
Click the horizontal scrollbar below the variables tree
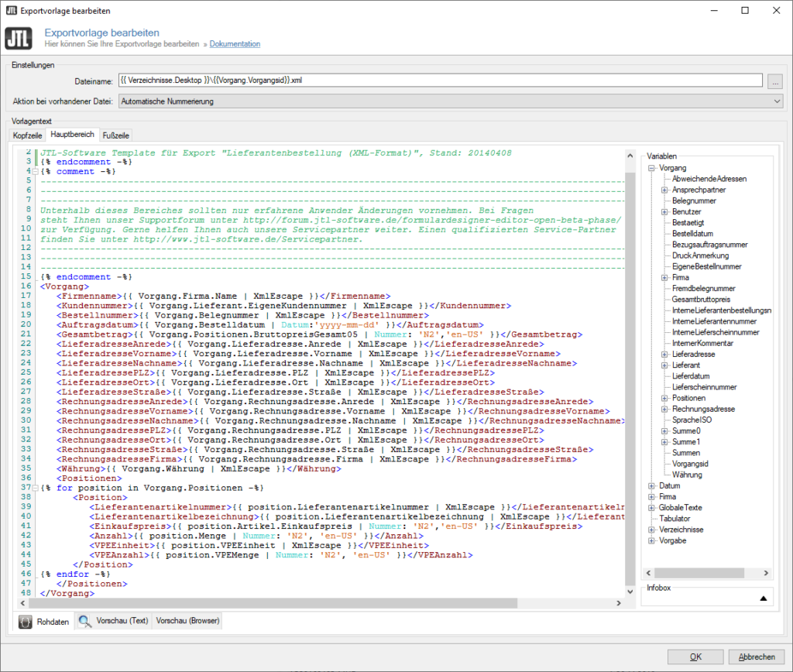tap(701, 573)
